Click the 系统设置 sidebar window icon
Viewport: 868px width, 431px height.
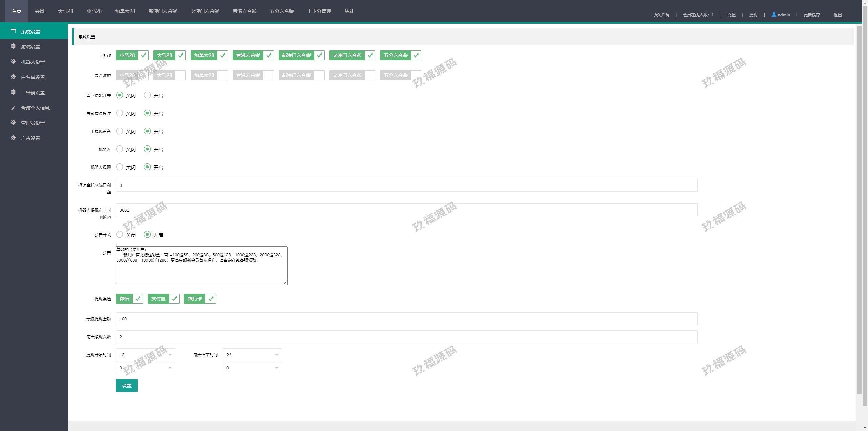click(x=13, y=31)
